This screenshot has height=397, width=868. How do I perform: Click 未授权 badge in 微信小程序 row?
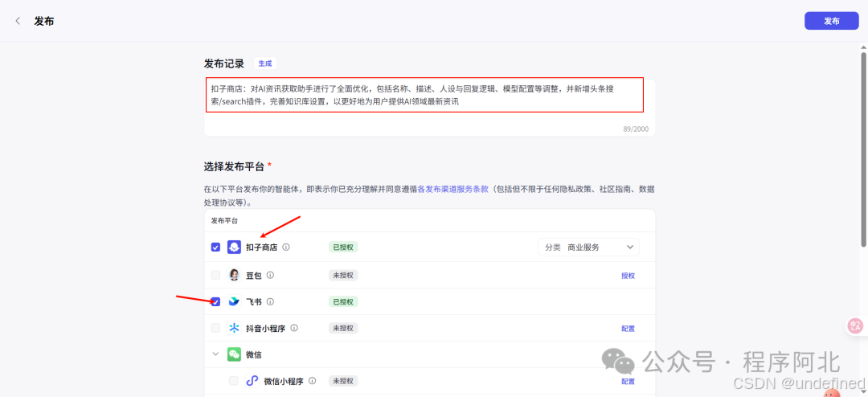pos(343,381)
